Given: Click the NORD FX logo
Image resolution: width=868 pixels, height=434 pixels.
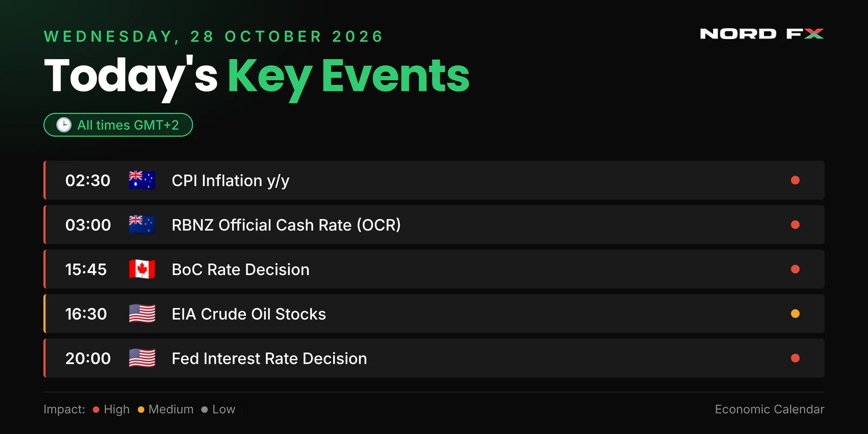Looking at the screenshot, I should pos(762,34).
